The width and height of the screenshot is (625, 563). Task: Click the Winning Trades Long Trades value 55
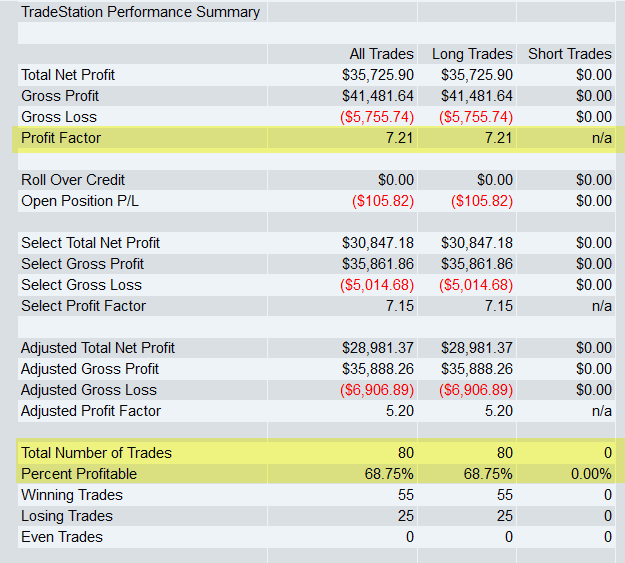click(x=505, y=495)
